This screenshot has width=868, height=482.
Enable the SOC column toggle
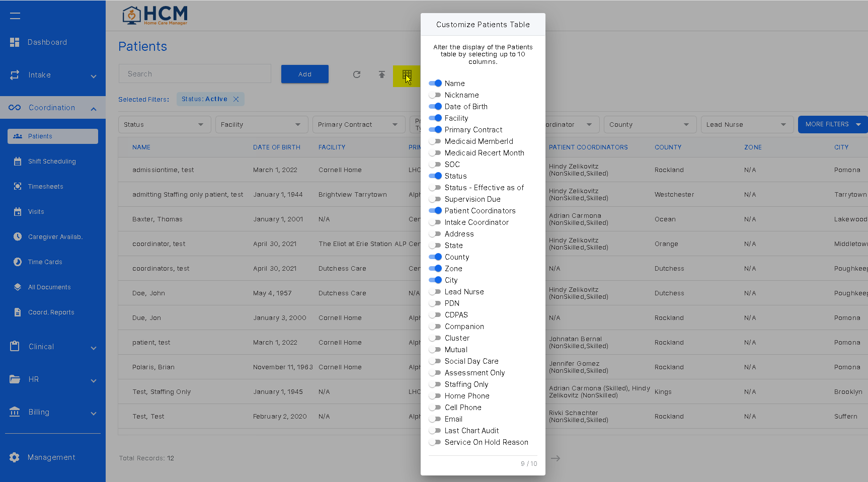(435, 165)
